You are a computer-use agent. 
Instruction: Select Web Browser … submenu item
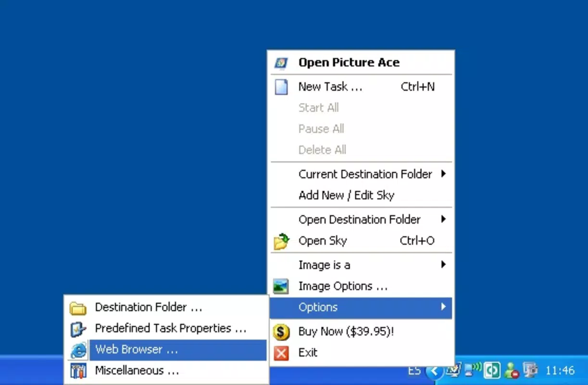166,350
